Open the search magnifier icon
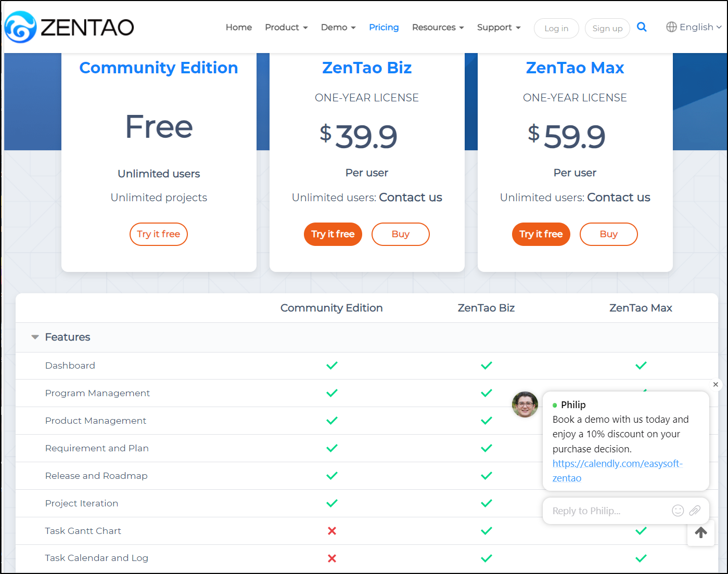Screen dimensions: 728x574 [642, 27]
